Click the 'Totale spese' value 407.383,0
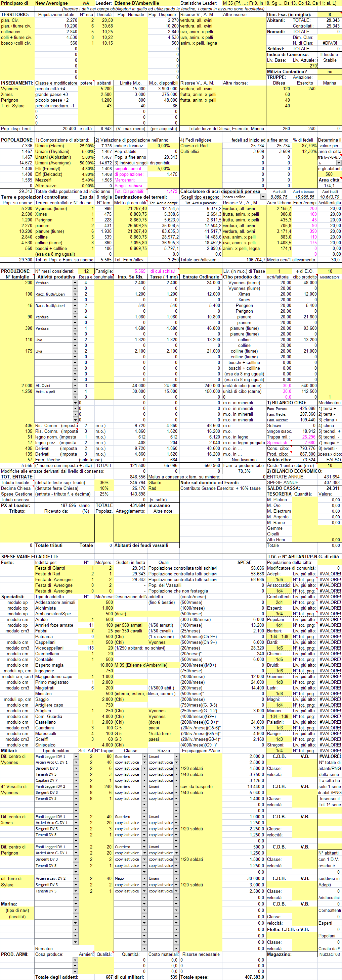 (x=244, y=977)
